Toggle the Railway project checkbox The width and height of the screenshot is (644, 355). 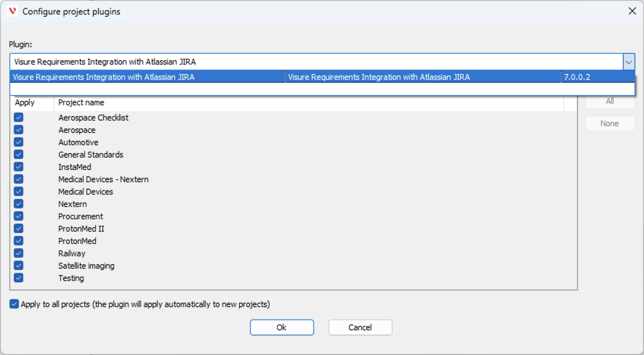tap(18, 253)
